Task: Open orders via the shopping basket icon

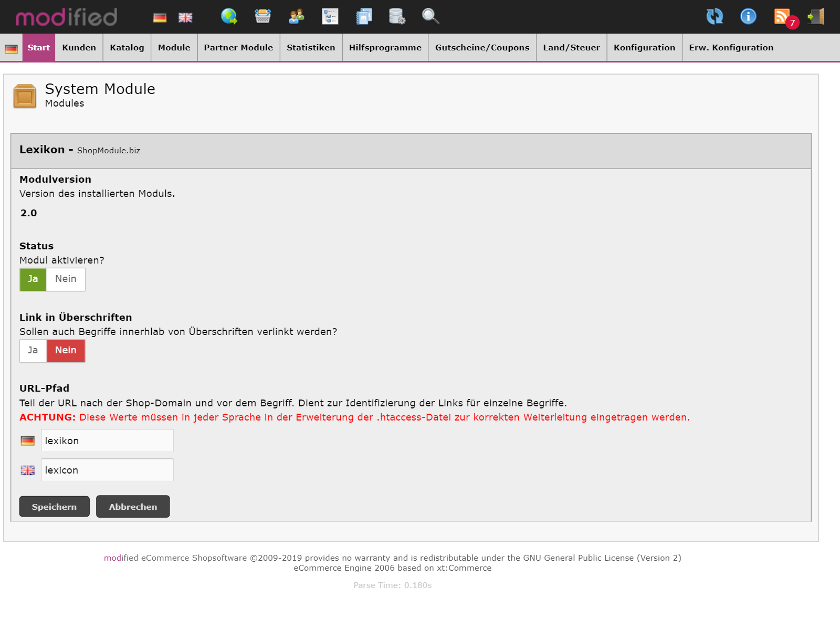Action: point(262,17)
